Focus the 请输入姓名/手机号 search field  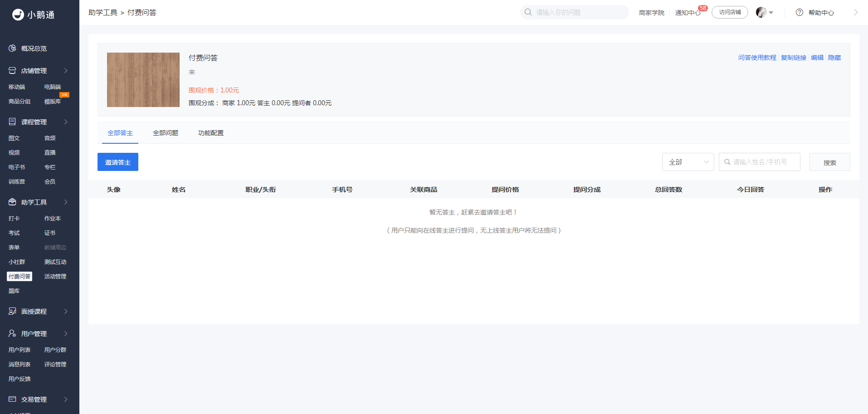(760, 162)
